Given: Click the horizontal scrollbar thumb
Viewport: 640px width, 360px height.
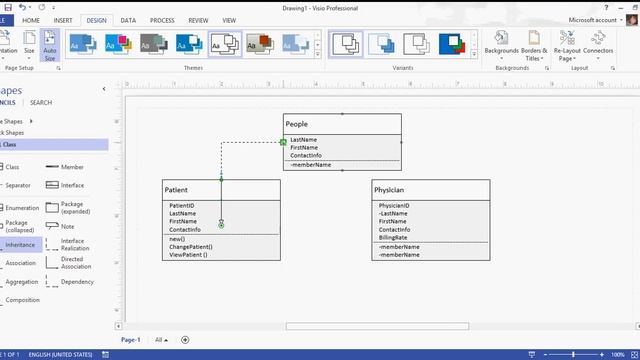Looking at the screenshot, I should tap(377, 326).
